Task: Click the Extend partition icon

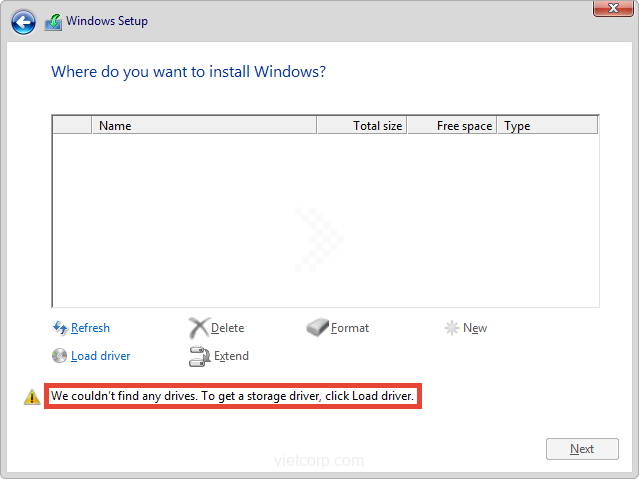Action: pyautogui.click(x=198, y=356)
